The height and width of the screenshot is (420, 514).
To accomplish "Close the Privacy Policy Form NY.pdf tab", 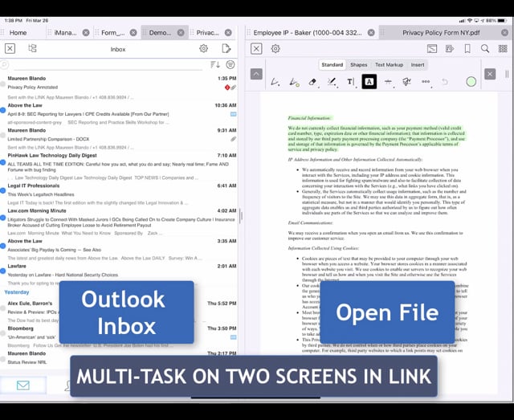I will click(505, 33).
